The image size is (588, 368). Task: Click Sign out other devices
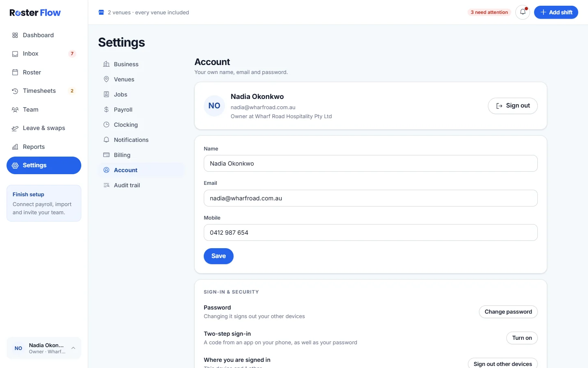click(x=503, y=364)
